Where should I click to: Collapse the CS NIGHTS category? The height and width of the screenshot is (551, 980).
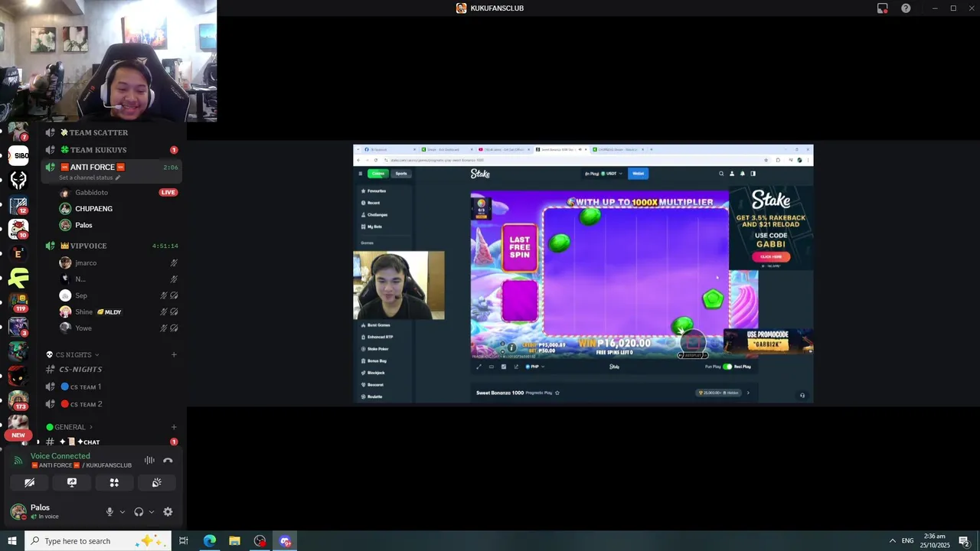pos(73,354)
